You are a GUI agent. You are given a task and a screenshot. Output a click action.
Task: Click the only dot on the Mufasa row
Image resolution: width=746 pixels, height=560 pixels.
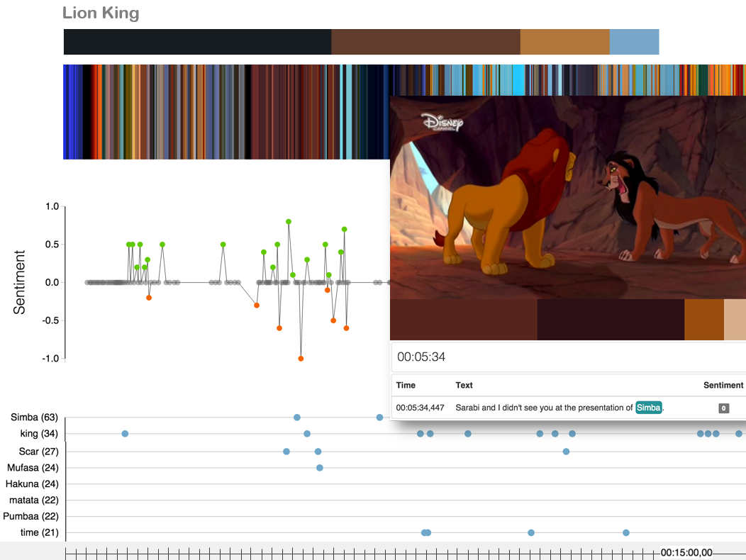click(x=320, y=468)
